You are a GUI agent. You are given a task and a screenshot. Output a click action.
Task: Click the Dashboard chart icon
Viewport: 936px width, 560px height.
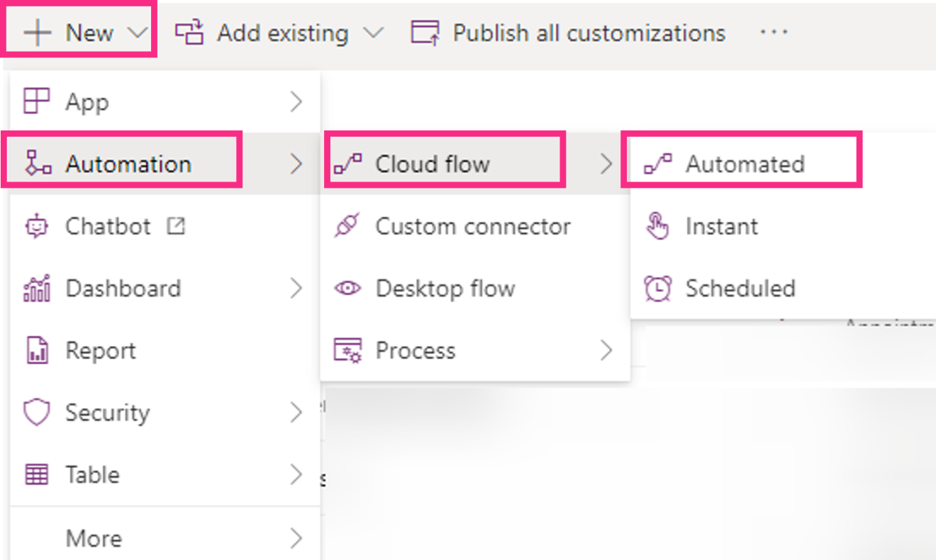coord(35,288)
